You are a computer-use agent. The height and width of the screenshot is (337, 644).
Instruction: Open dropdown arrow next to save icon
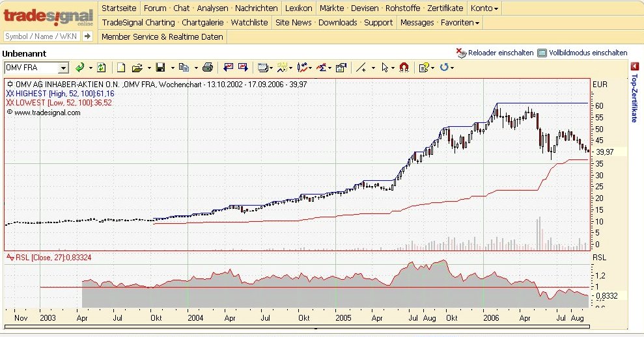(x=173, y=68)
